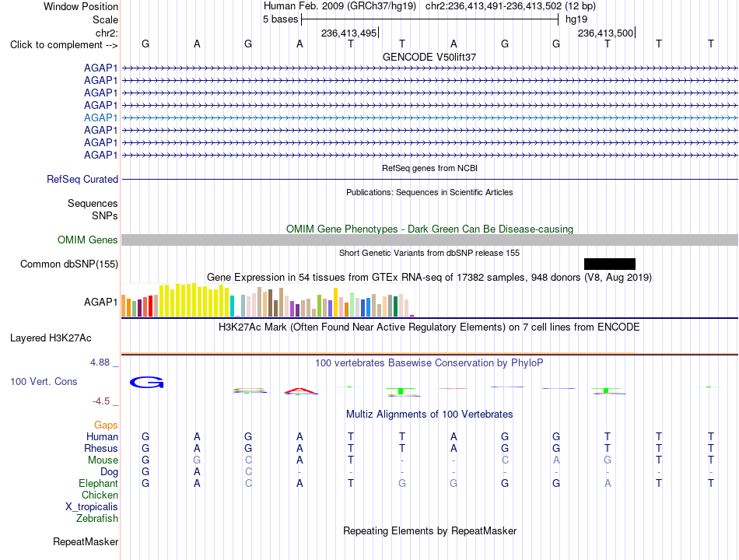Click the -4.5 PhyloP lower scale value
The height and width of the screenshot is (560, 739).
101,401
